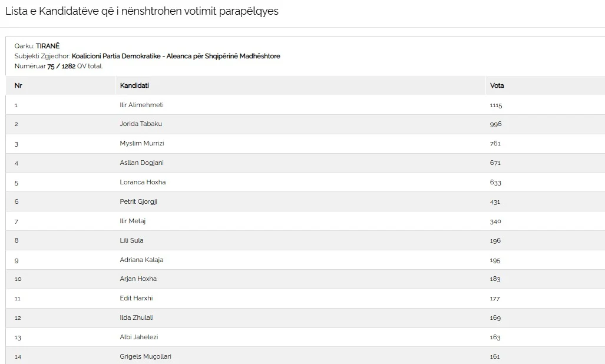Image resolution: width=605 pixels, height=364 pixels.
Task: Select Loranca Hoxha in the list
Action: (143, 182)
